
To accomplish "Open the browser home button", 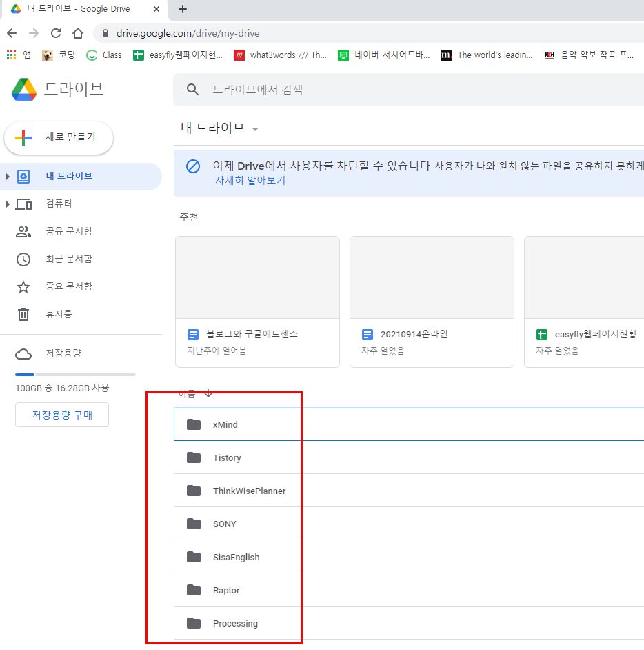I will (78, 33).
